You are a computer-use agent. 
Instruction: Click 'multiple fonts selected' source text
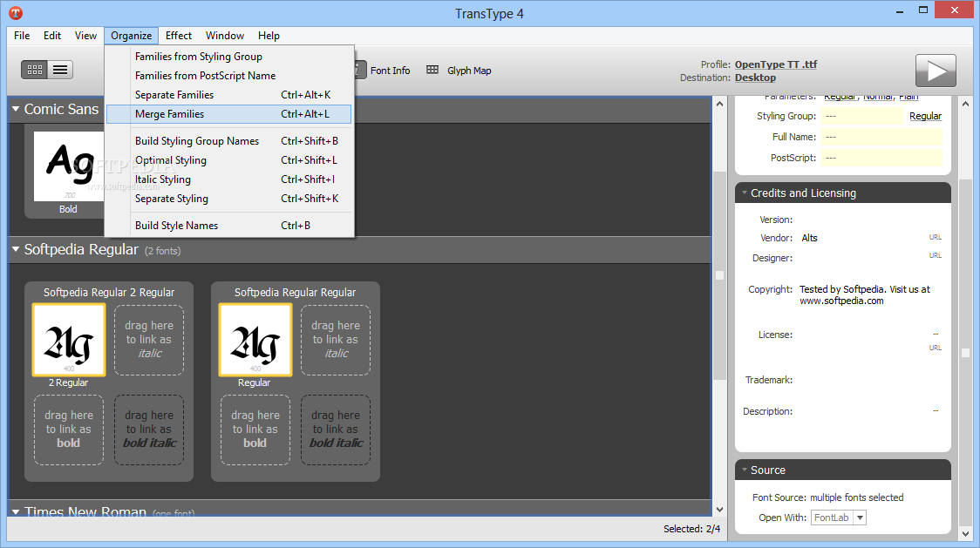coord(857,497)
